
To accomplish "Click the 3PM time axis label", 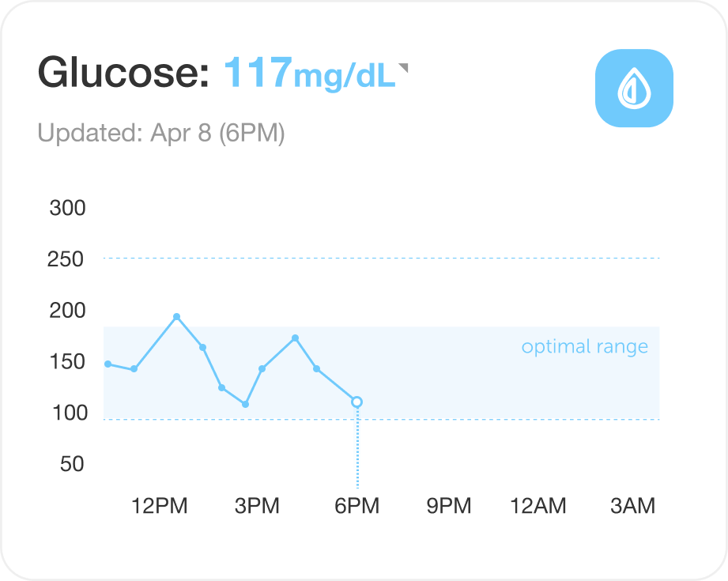I will (257, 506).
